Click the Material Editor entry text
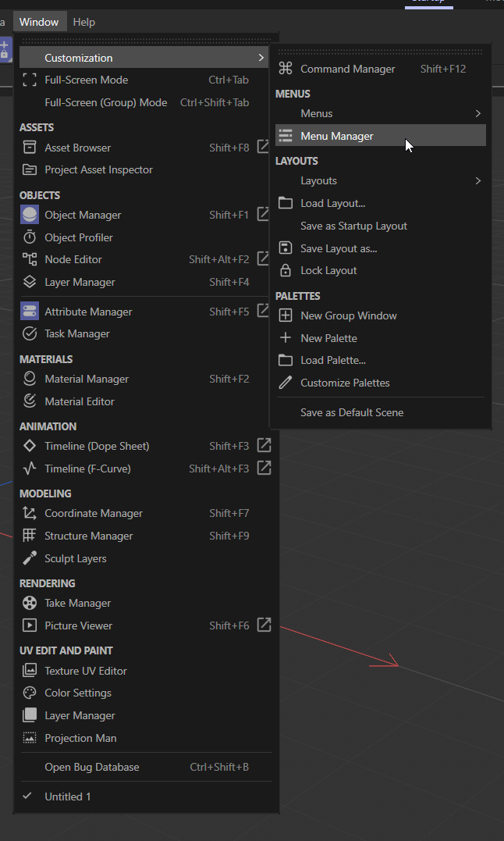 [80, 401]
